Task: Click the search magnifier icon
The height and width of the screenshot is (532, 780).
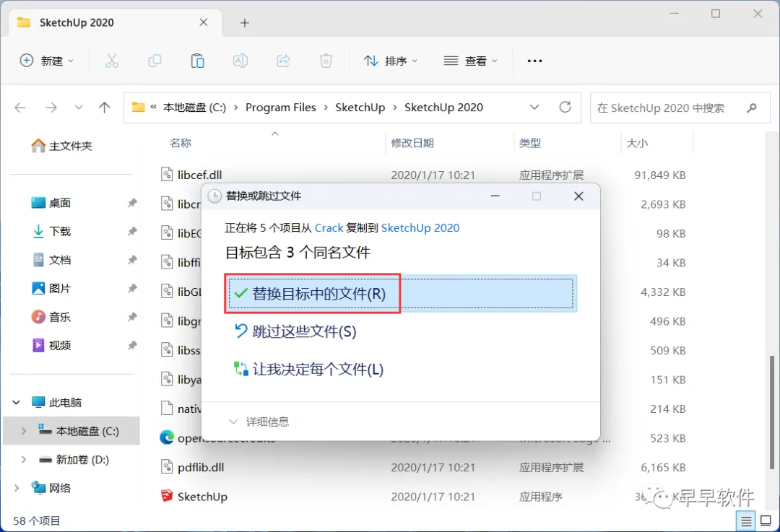Action: click(752, 108)
